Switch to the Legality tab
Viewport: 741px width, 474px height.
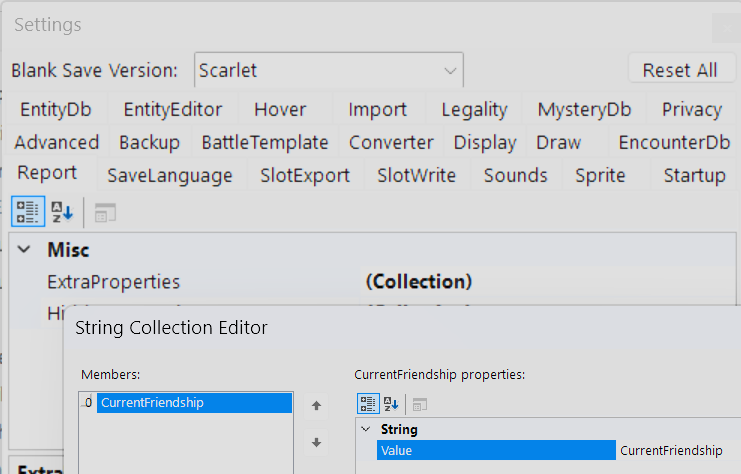click(x=474, y=110)
